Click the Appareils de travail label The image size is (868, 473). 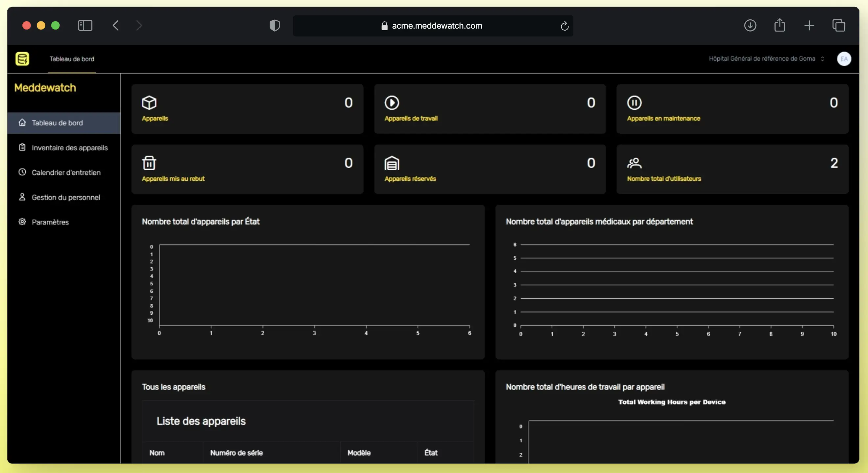[411, 119]
